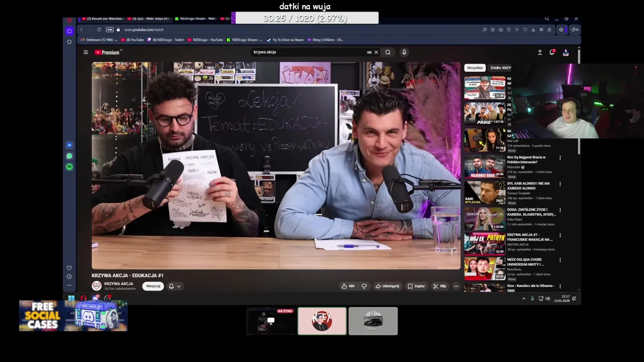Click the search magnifier button

click(x=388, y=52)
